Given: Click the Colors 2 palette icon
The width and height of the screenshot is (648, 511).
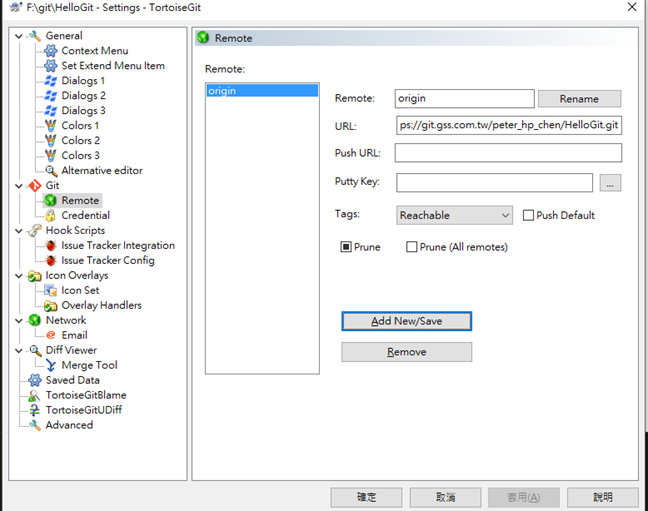Looking at the screenshot, I should 50,141.
